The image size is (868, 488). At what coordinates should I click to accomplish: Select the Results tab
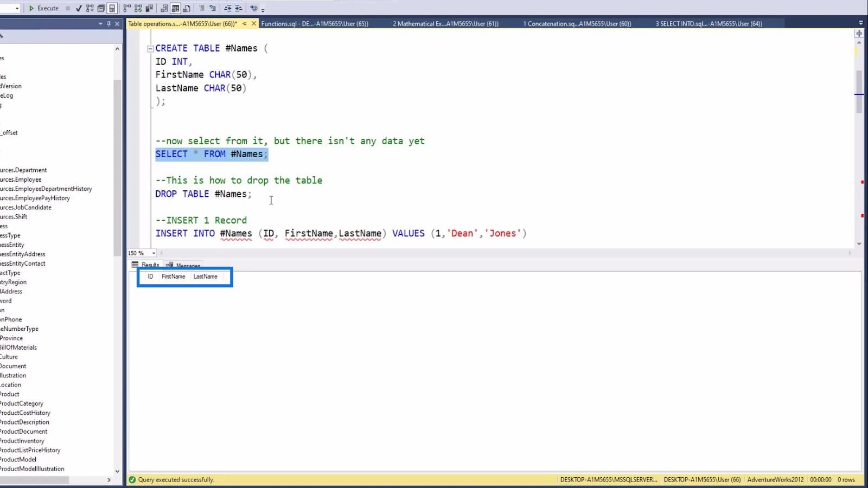145,265
